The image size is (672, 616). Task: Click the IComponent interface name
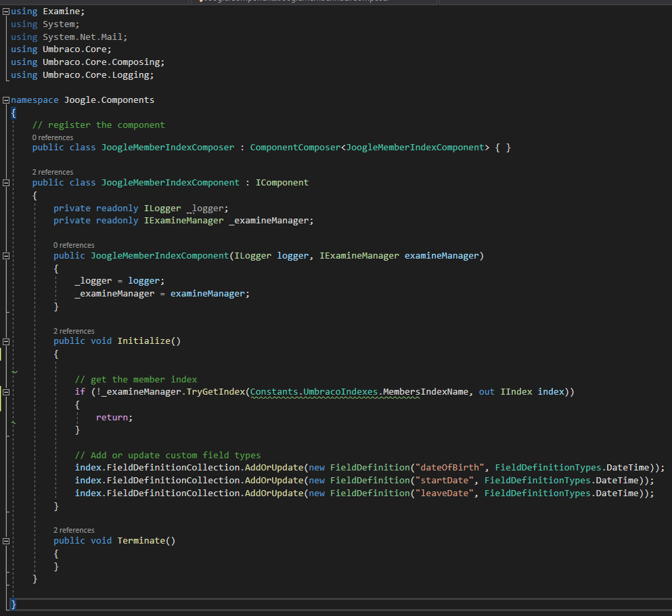pos(282,183)
